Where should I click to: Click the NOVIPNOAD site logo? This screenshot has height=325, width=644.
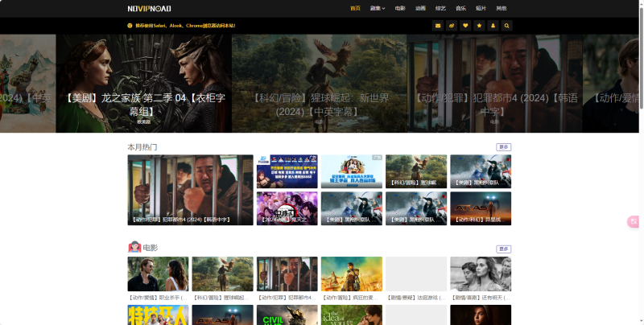pyautogui.click(x=149, y=8)
